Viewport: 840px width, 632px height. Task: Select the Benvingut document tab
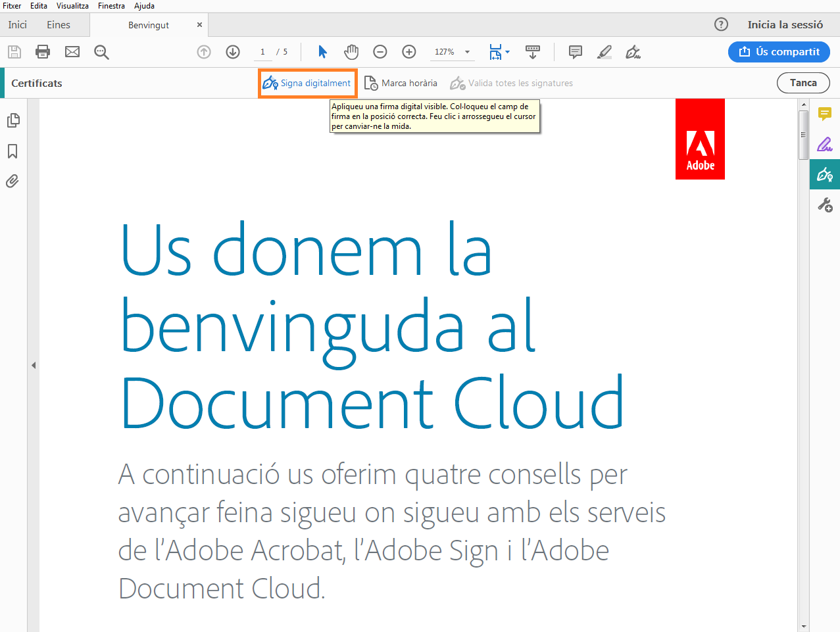coord(149,25)
